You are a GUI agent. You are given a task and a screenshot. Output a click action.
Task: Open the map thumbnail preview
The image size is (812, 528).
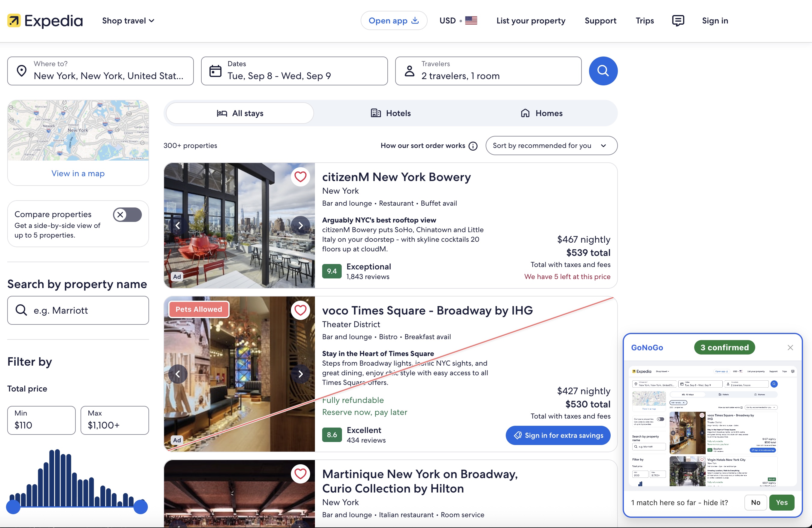[x=78, y=130]
